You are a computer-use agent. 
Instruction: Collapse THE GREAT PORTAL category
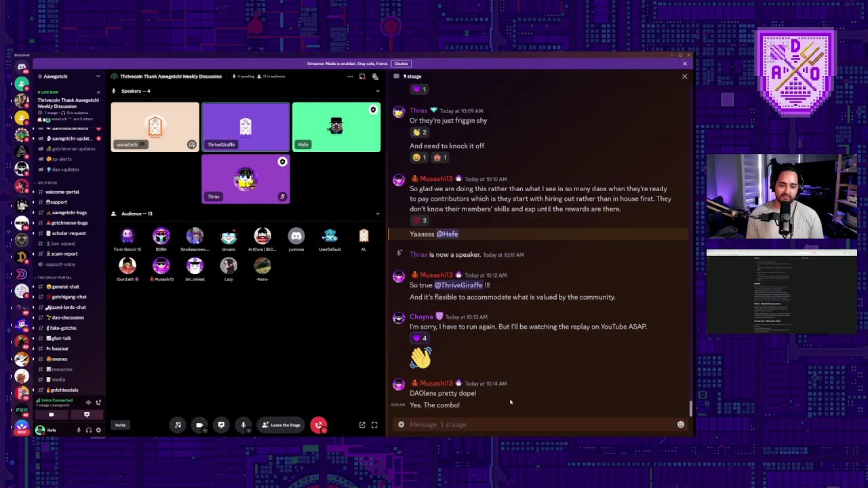pyautogui.click(x=54, y=277)
